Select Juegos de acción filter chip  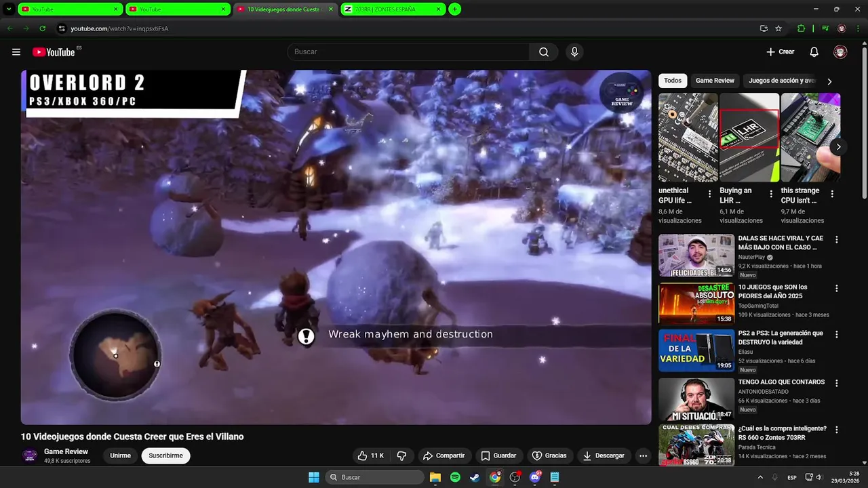click(781, 81)
